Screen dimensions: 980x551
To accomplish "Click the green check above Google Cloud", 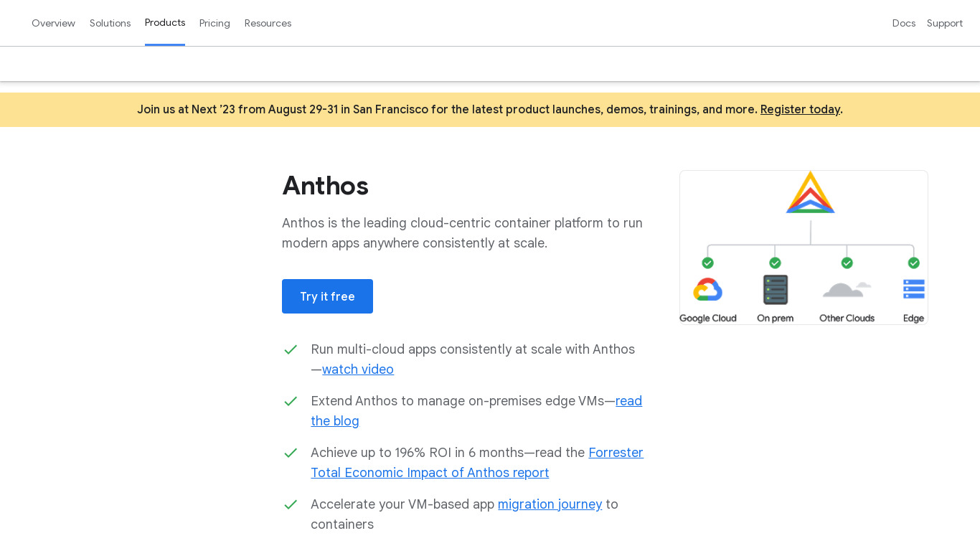I will [707, 263].
